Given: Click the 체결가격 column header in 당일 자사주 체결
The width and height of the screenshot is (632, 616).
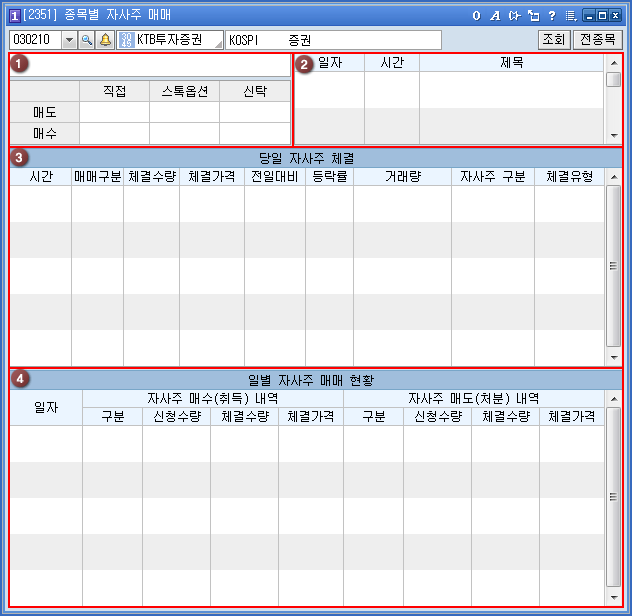Looking at the screenshot, I should [212, 176].
